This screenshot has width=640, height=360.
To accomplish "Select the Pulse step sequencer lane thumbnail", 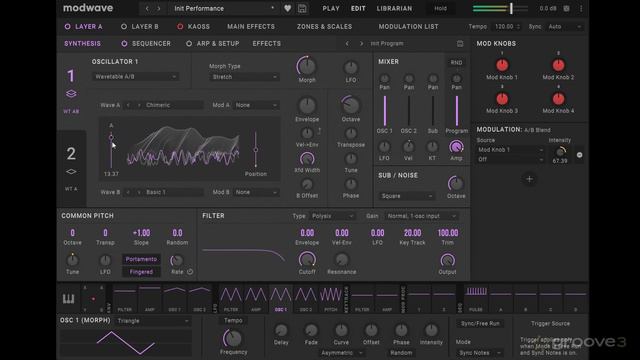I will [476, 298].
